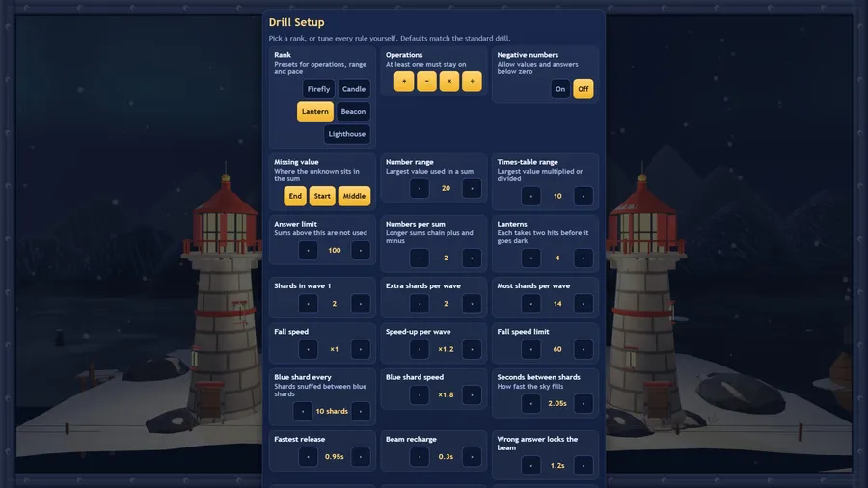
Task: Raise the Fall speed limit
Action: (x=583, y=349)
